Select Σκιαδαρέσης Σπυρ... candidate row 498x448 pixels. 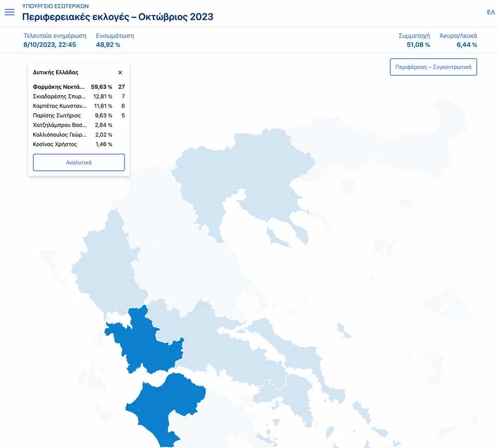point(79,96)
